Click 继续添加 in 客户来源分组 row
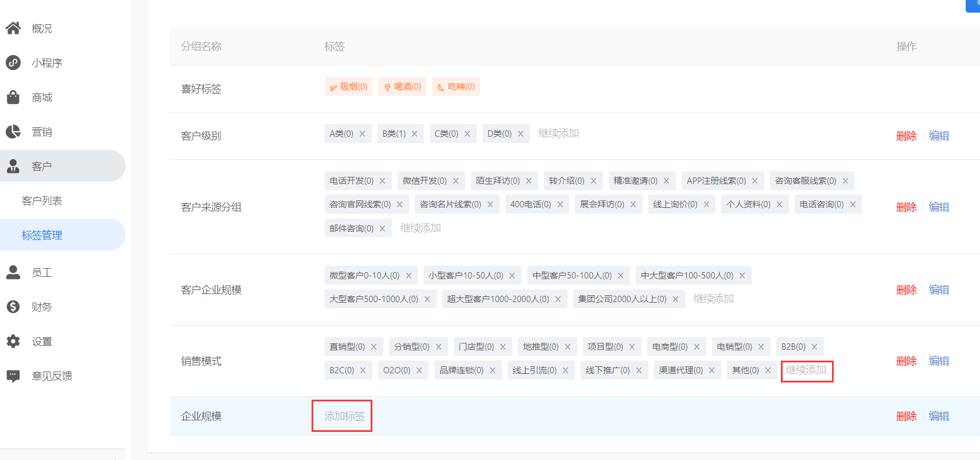 pos(421,228)
